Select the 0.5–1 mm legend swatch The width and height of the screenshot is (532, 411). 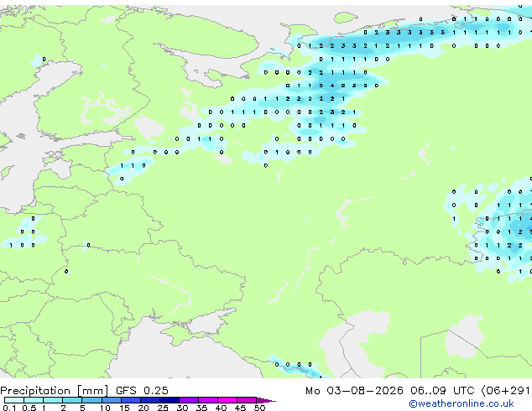pos(34,400)
